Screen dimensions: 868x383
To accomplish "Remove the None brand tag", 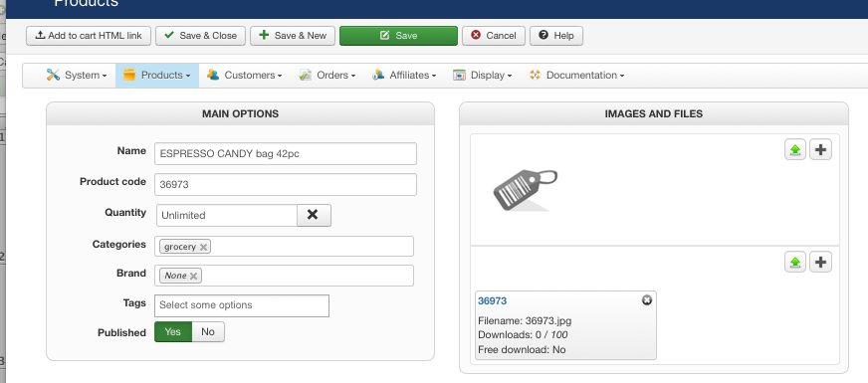I will [x=193, y=276].
